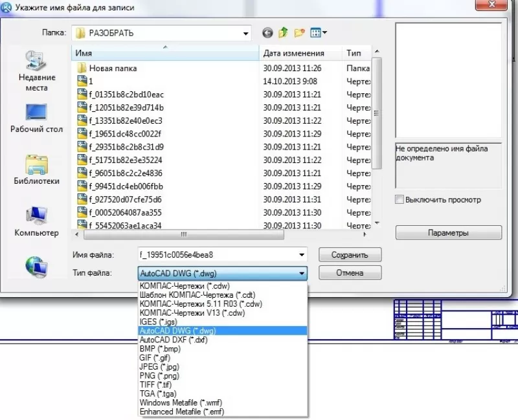Click the vertical scrollbar thumb
This screenshot has width=518, height=420.
[376, 113]
